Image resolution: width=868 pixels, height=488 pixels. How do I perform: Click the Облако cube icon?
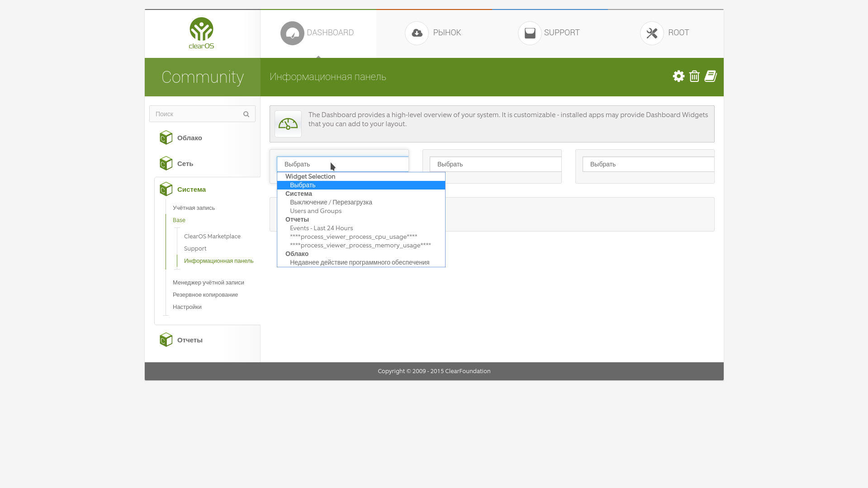(166, 137)
